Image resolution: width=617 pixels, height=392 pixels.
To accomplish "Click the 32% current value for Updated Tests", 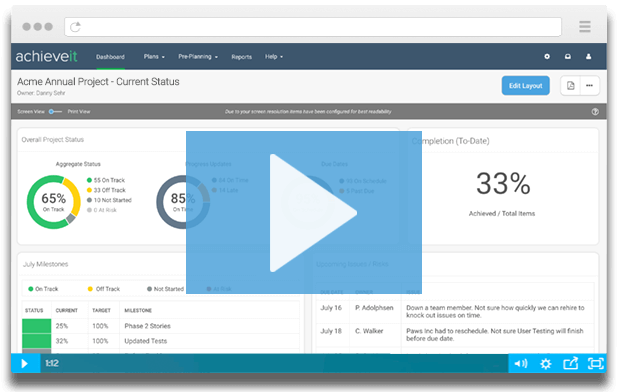I will tap(61, 341).
